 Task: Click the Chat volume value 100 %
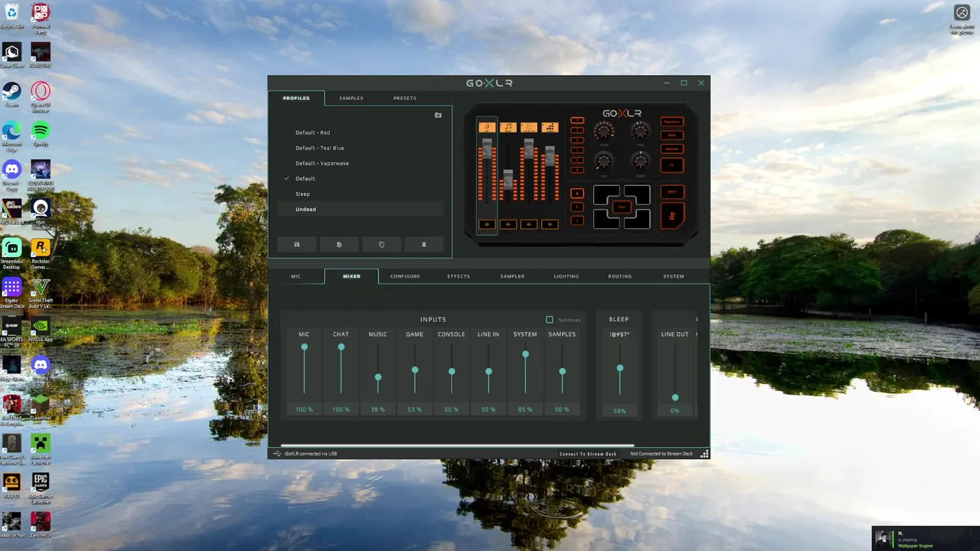coord(341,409)
